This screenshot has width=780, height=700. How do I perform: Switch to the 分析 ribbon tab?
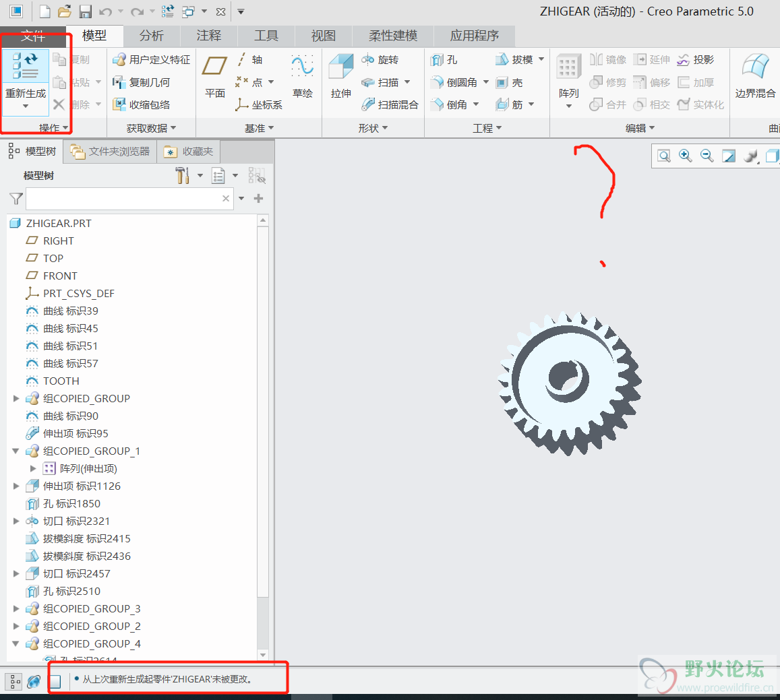(x=151, y=36)
